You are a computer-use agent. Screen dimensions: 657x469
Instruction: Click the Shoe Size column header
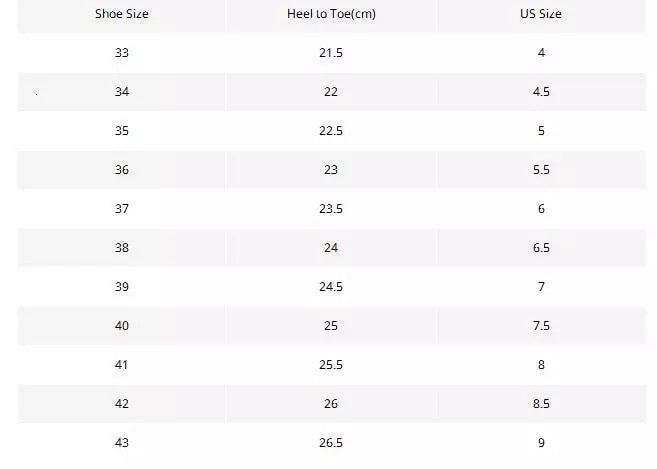[122, 14]
